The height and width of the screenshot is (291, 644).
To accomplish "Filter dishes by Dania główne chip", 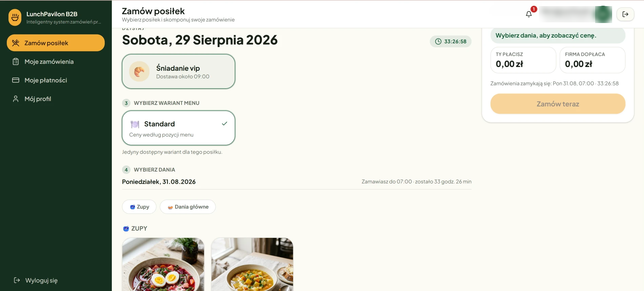I will pyautogui.click(x=188, y=207).
